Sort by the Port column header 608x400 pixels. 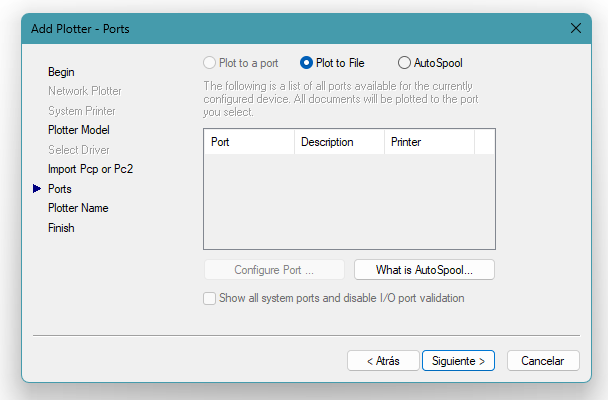249,142
